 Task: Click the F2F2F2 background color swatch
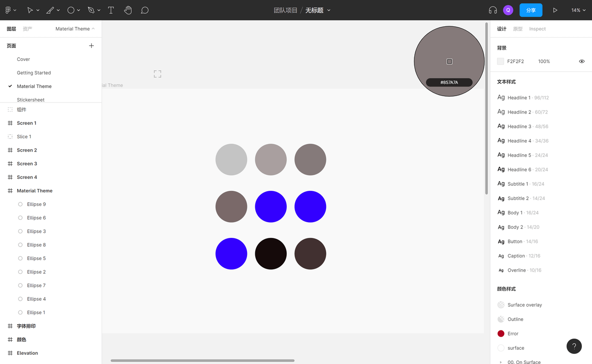point(500,61)
